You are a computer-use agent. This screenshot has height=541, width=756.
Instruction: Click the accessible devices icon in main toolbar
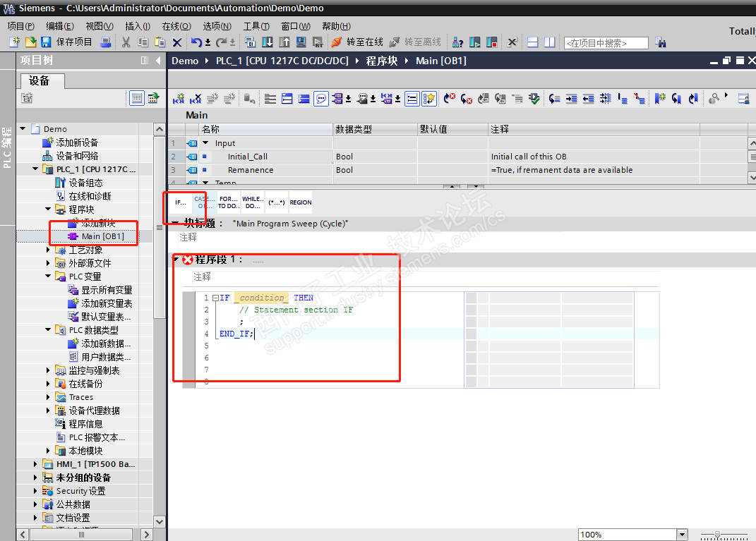pos(457,42)
